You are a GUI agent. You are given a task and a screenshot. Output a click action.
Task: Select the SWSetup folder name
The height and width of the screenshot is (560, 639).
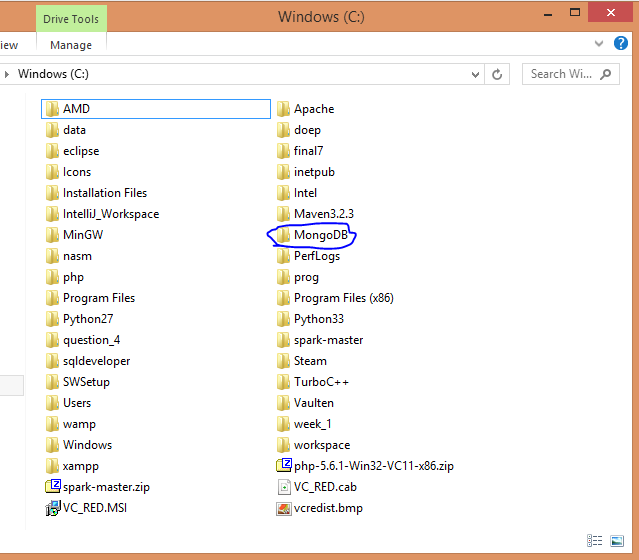pyautogui.click(x=86, y=382)
